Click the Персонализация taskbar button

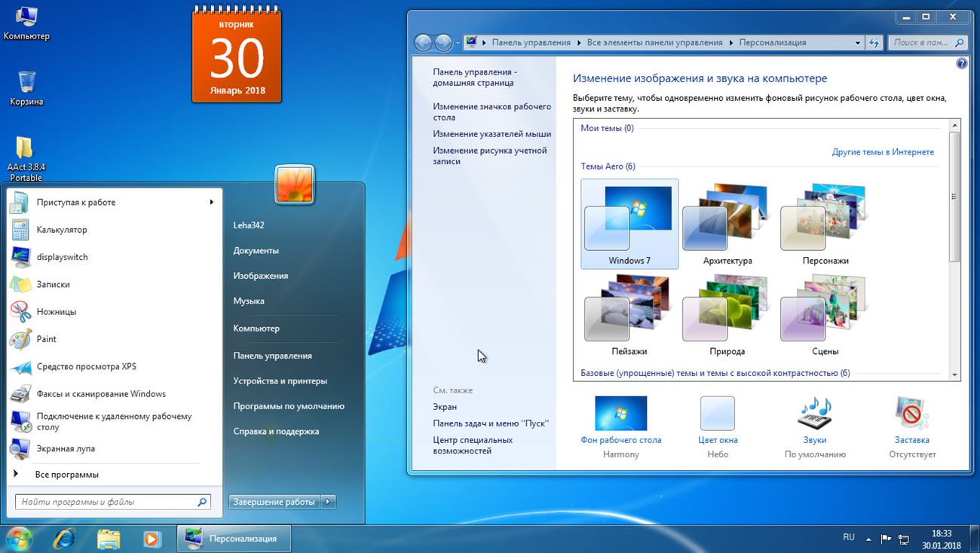(x=234, y=539)
